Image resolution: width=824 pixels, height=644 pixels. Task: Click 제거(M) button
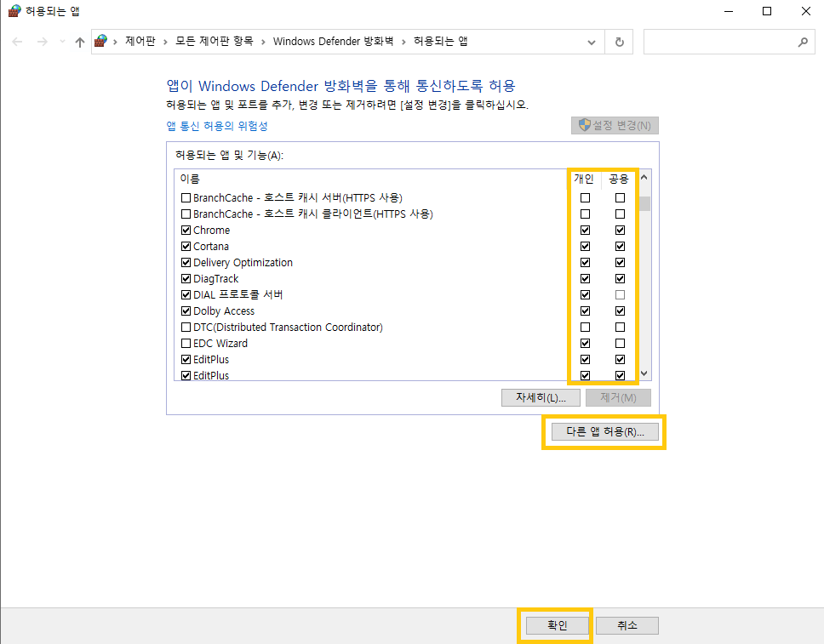618,397
